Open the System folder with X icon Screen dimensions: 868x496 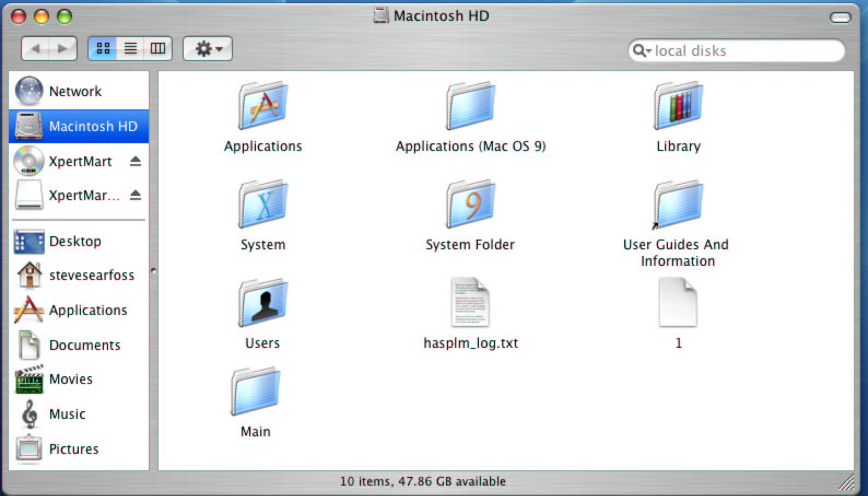pyautogui.click(x=263, y=204)
